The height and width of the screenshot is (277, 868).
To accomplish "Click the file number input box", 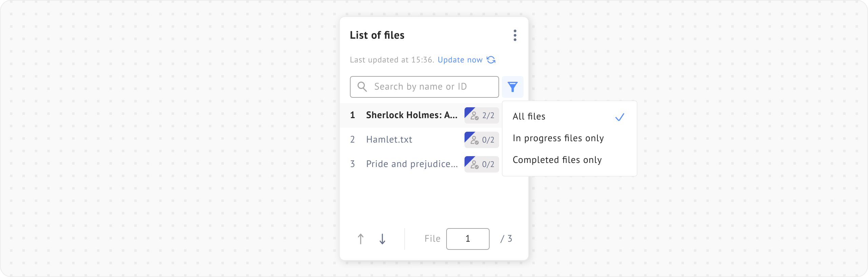I will 468,239.
